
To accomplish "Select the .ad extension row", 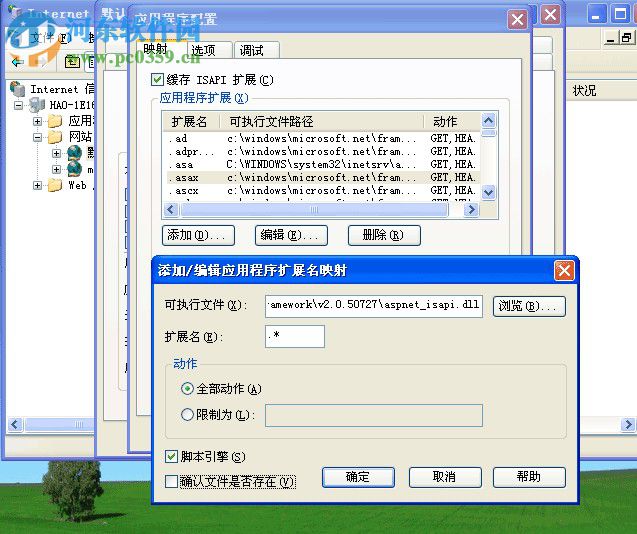I will pos(321,139).
